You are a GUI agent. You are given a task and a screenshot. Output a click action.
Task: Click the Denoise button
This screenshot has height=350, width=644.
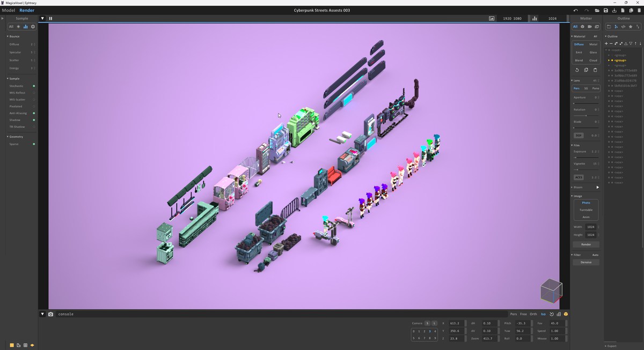[x=586, y=262]
